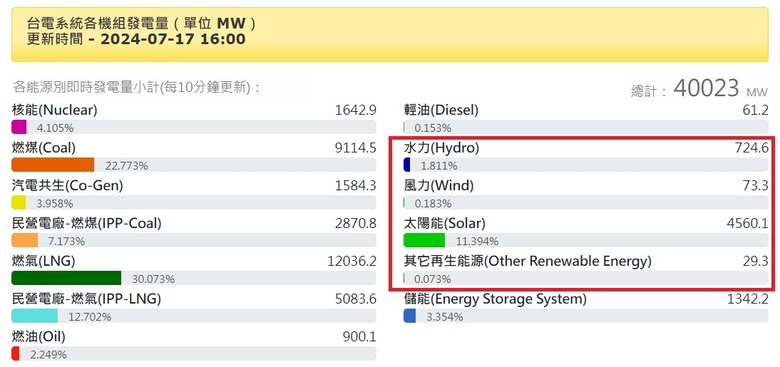Select the 核能(Nuclear) label
The width and height of the screenshot is (780, 367).
pos(55,110)
